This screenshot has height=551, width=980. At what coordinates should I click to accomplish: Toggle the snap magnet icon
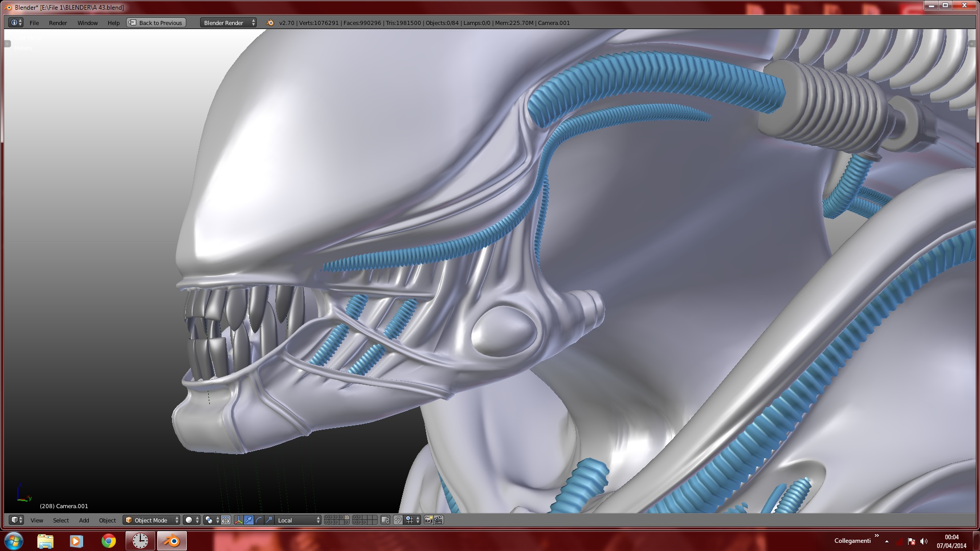(398, 520)
